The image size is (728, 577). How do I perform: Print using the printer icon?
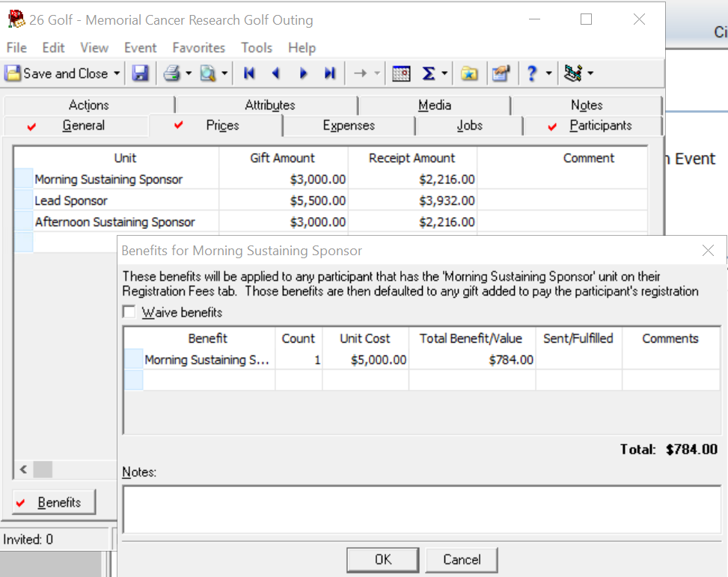pyautogui.click(x=172, y=73)
